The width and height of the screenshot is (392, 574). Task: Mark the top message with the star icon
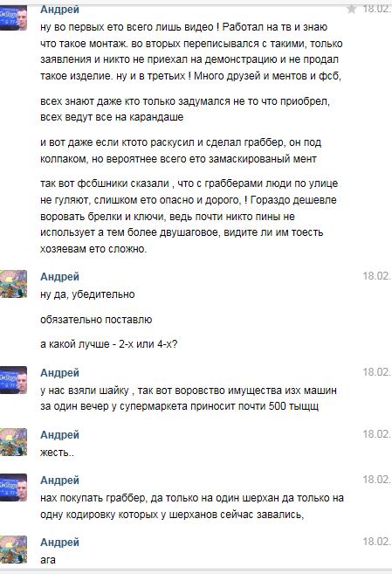352,9
